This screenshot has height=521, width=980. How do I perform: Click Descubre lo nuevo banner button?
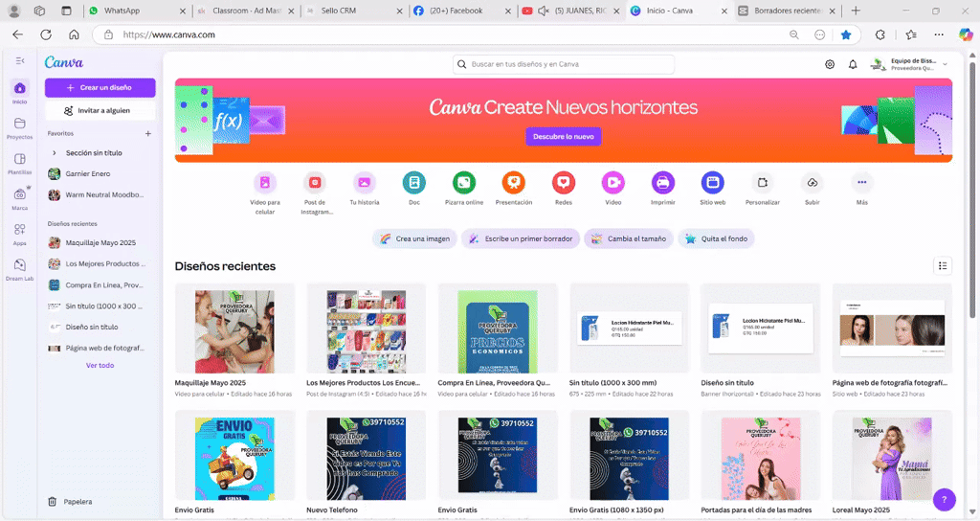point(563,136)
